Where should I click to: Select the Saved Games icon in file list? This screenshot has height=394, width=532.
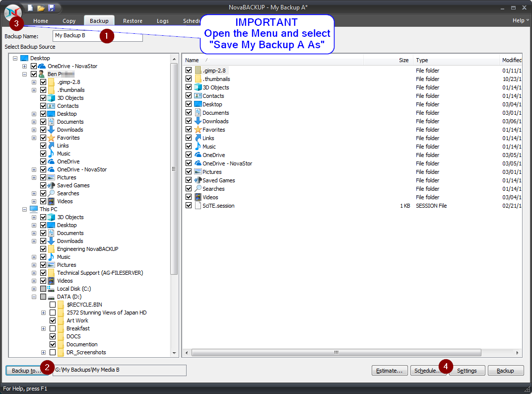pos(198,180)
